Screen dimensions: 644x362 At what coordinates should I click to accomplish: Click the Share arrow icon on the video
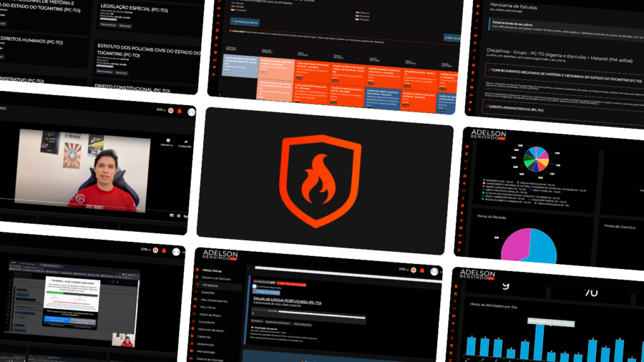[x=186, y=142]
